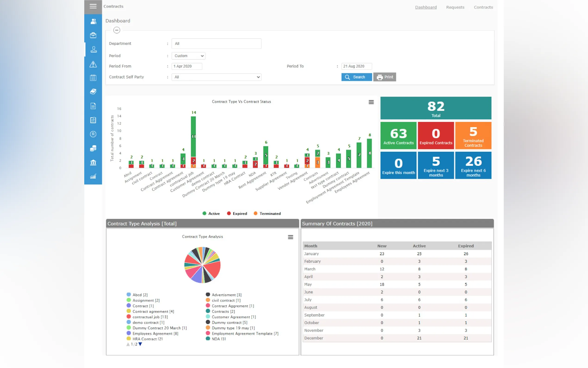Switch to the Contracts top navigation tab
This screenshot has width=588, height=368.
coord(483,7)
